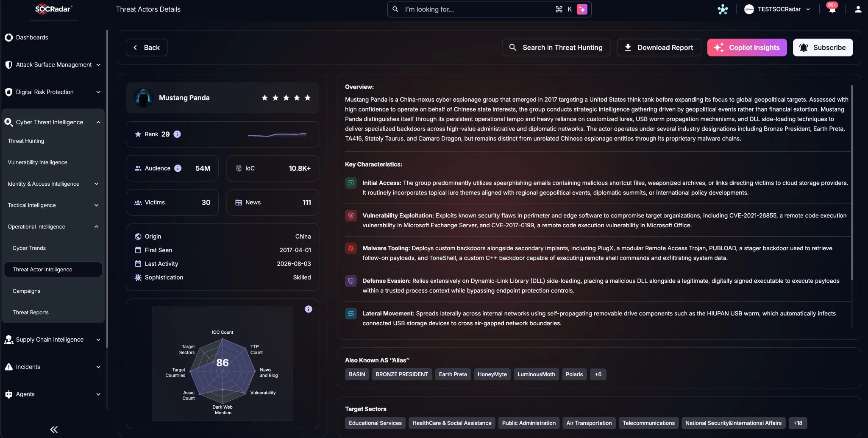Click the Supply Chain Intelligence icon
868x438 pixels.
point(8,340)
